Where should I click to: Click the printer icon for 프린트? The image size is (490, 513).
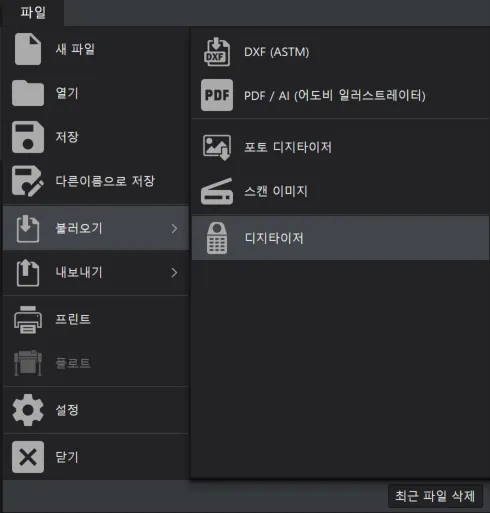28,319
